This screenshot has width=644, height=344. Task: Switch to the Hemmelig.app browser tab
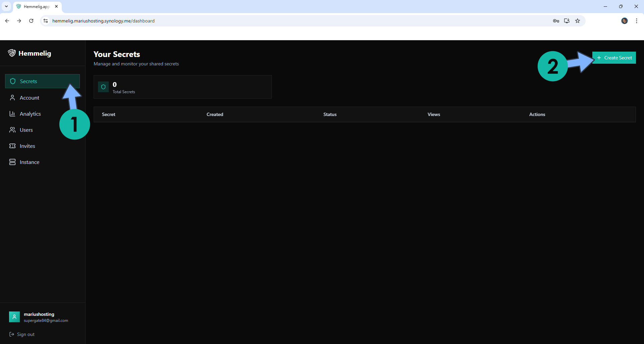pos(35,6)
